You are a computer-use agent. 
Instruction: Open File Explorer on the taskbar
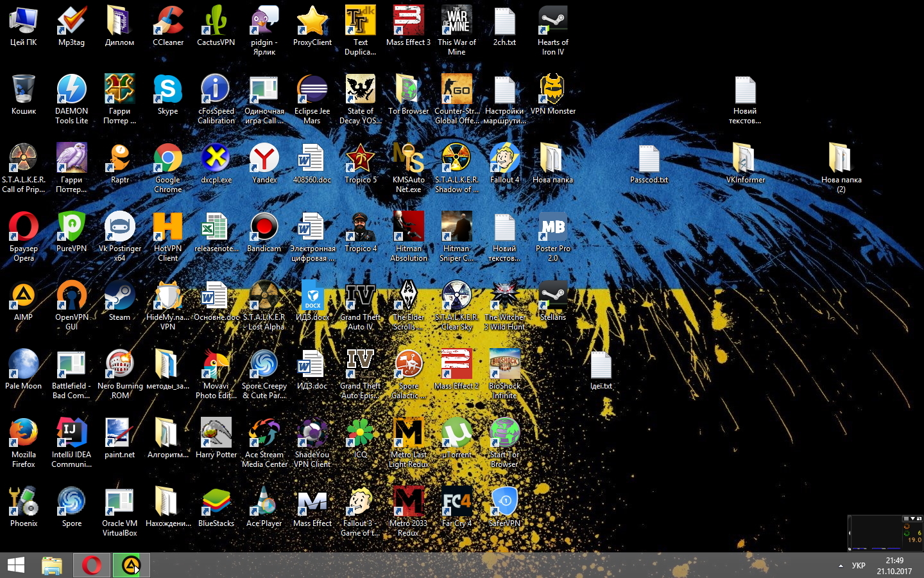(52, 565)
